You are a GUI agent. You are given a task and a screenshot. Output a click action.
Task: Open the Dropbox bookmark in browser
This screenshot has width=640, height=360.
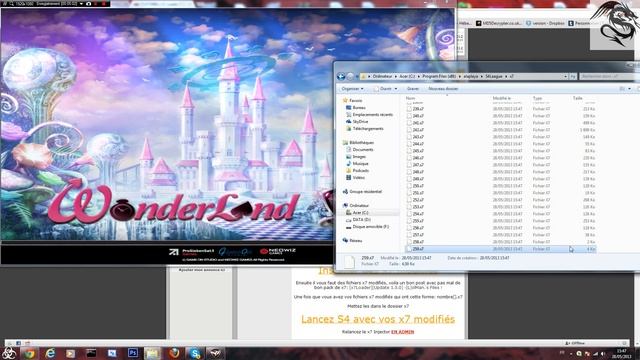pyautogui.click(x=545, y=23)
